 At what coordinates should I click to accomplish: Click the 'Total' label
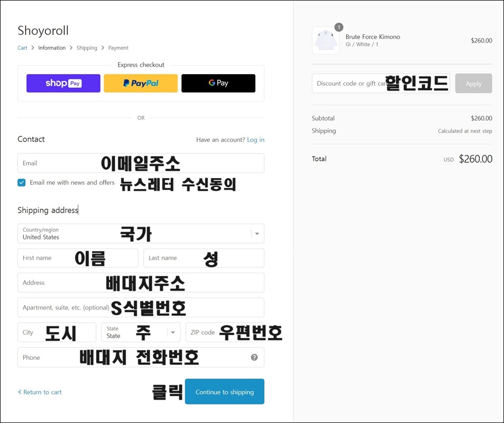click(319, 159)
